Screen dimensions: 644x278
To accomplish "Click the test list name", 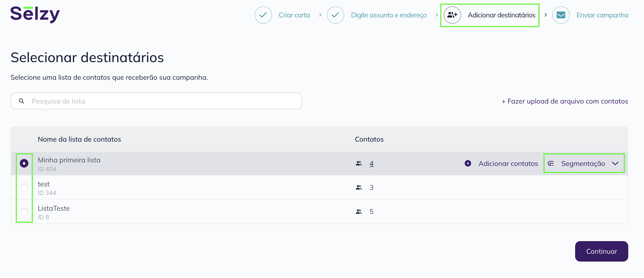I will pos(44,184).
